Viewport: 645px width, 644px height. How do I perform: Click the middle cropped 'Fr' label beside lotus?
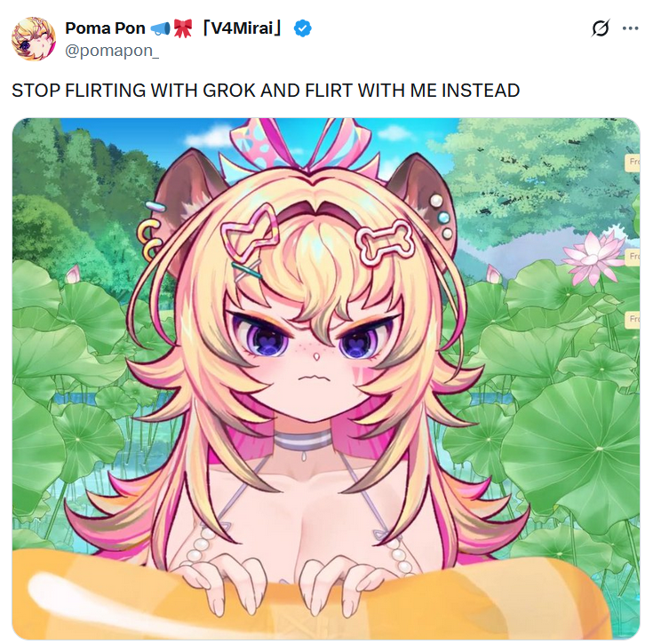click(633, 257)
